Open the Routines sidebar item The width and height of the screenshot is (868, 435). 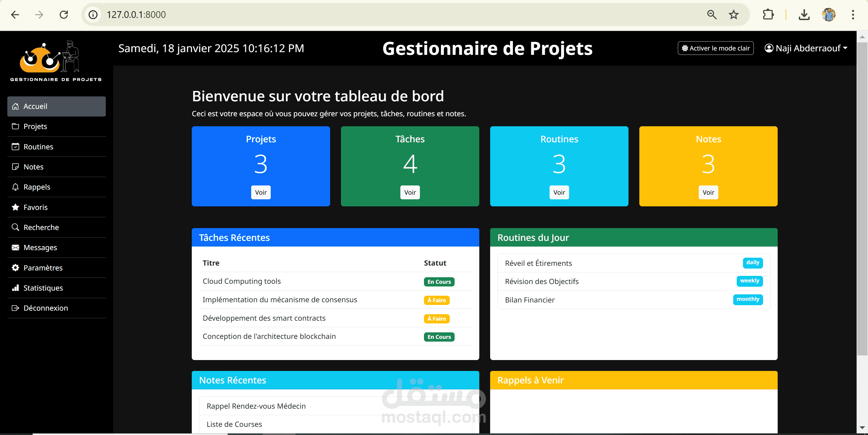tap(38, 146)
